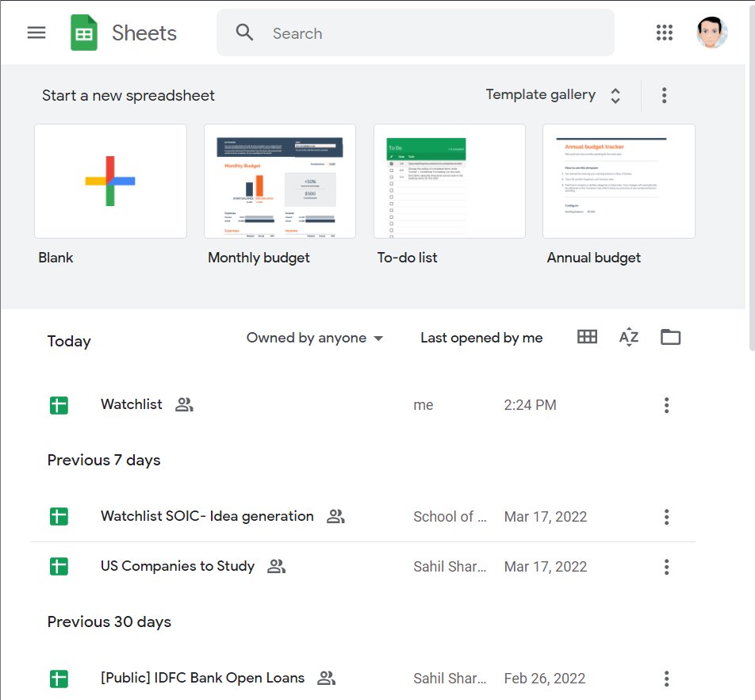Click the Sheets home logo
This screenshot has width=755, height=700.
point(84,33)
